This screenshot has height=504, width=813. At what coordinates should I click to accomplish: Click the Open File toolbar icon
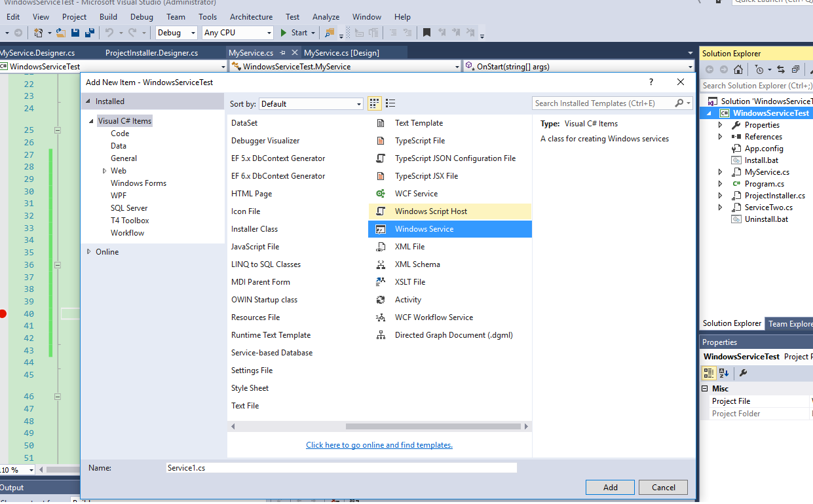point(60,33)
